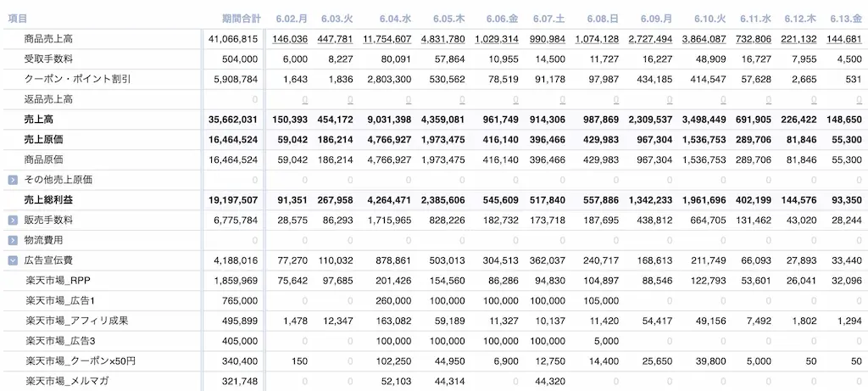Click total 504,000 in 受取手数料 row

point(240,59)
